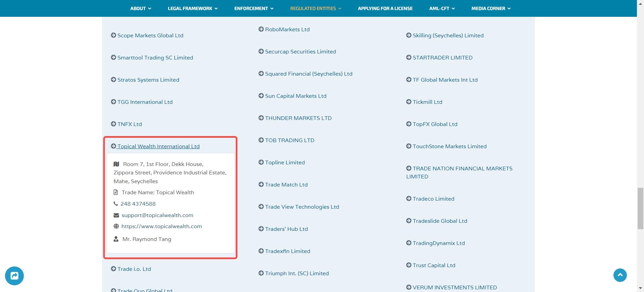
Task: Click arrow icon beside TNFX Ltd
Action: 113,124
